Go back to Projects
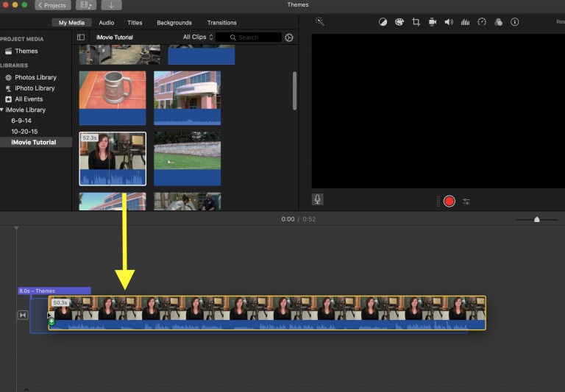The width and height of the screenshot is (565, 392). click(x=53, y=5)
